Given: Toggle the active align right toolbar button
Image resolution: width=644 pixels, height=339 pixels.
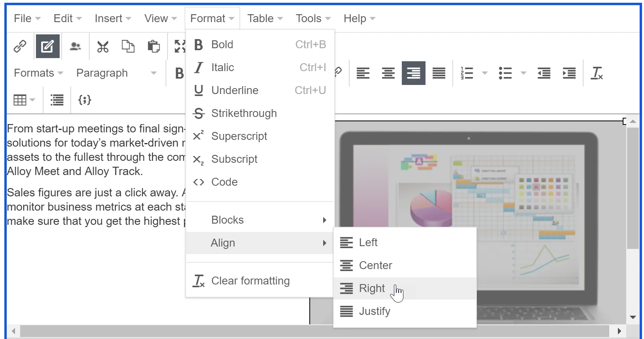Looking at the screenshot, I should [414, 73].
